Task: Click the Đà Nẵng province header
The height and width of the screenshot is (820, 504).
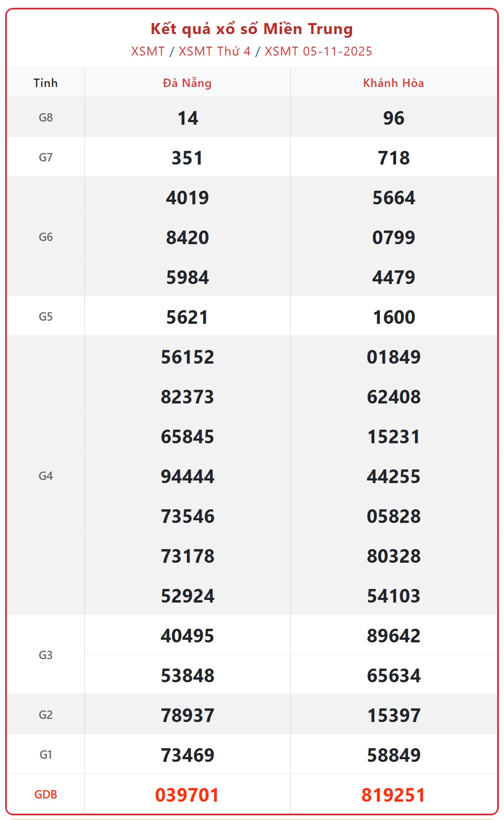Action: point(187,83)
